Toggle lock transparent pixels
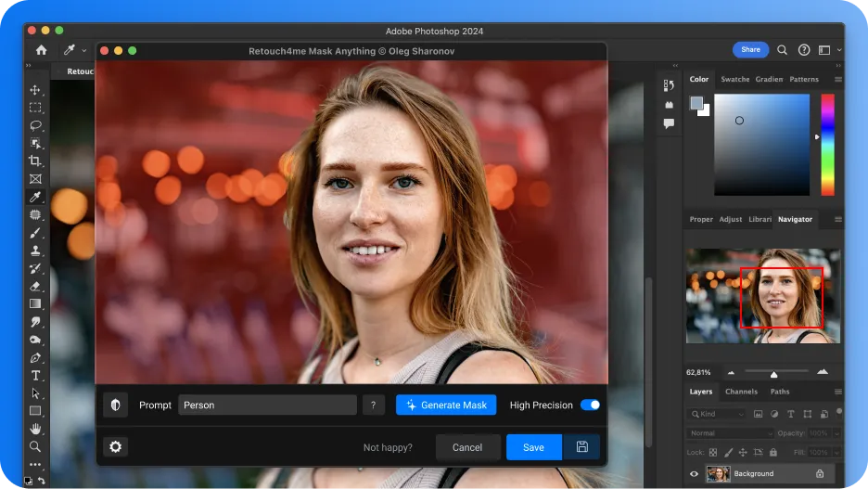The width and height of the screenshot is (868, 489). pos(713,453)
